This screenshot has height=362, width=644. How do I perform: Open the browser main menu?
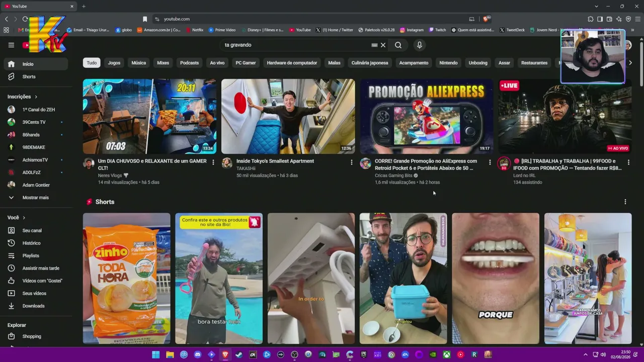click(637, 19)
